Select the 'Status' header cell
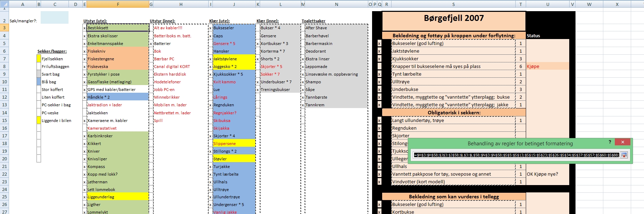 coord(548,36)
